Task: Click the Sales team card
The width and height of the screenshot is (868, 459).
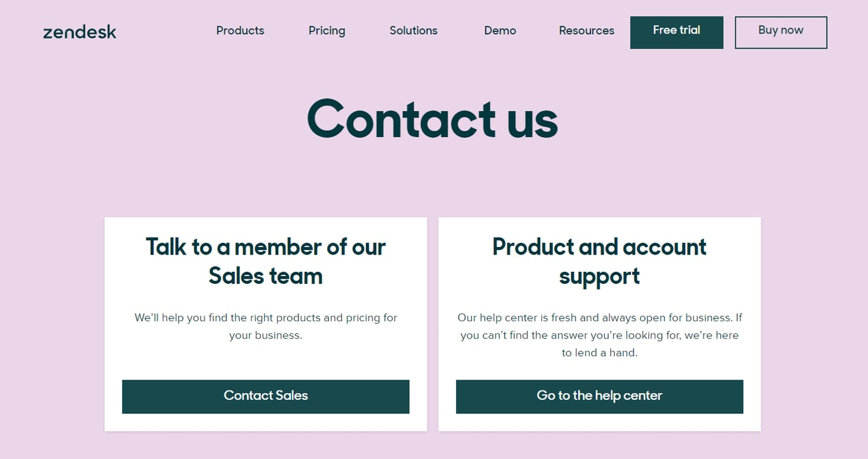Action: click(266, 323)
